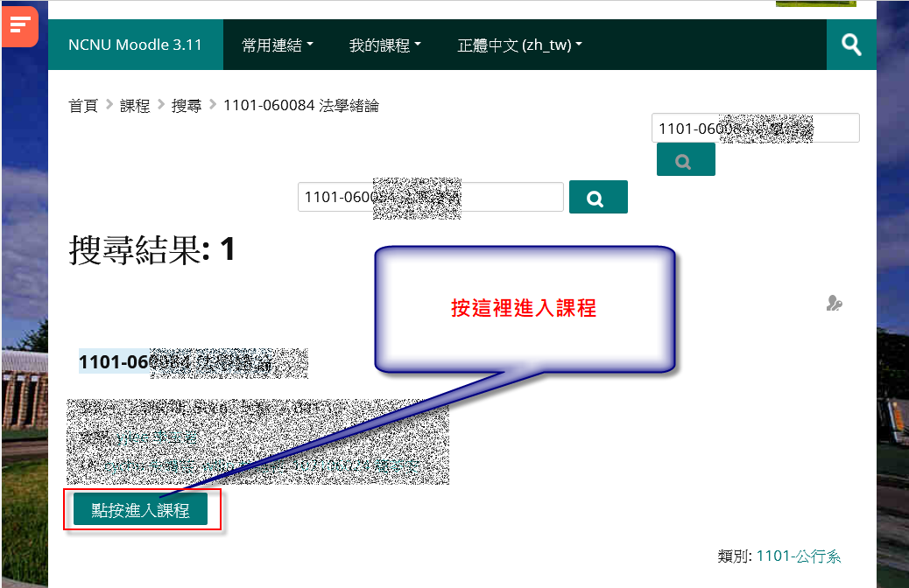Expand the 常用連結 dropdown menu
The height and width of the screenshot is (588, 909).
278,45
